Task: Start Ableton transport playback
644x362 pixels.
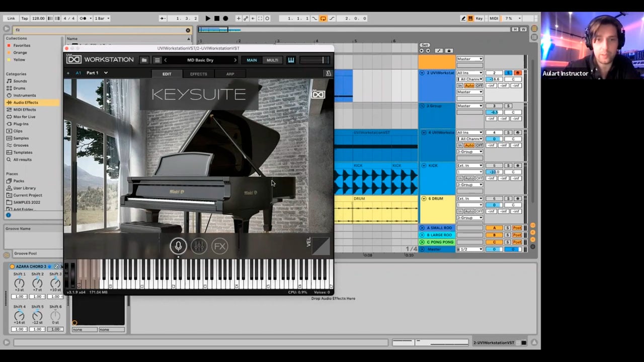Action: [x=208, y=18]
